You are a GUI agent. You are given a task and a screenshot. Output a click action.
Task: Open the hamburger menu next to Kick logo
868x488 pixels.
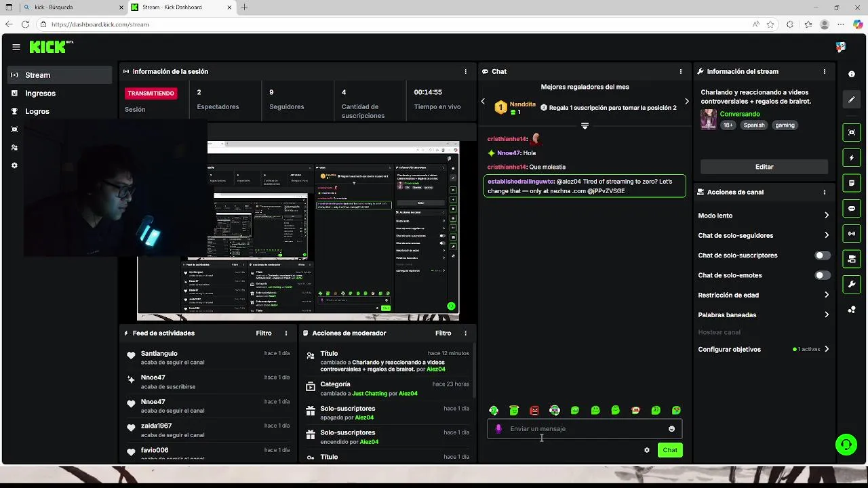pos(16,47)
